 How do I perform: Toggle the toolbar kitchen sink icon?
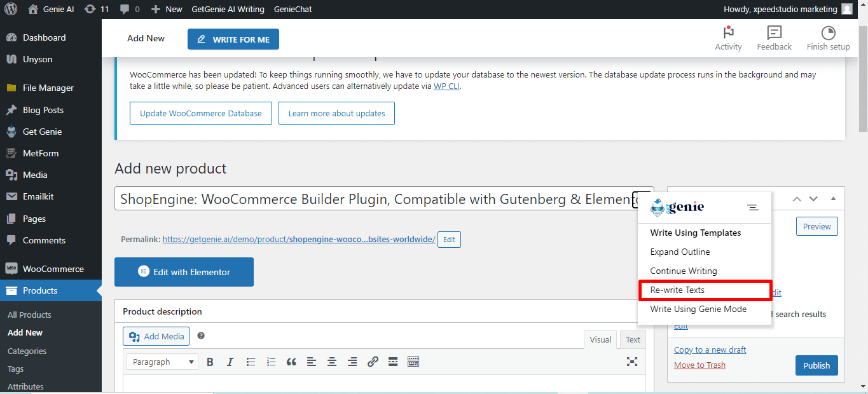[x=413, y=362]
